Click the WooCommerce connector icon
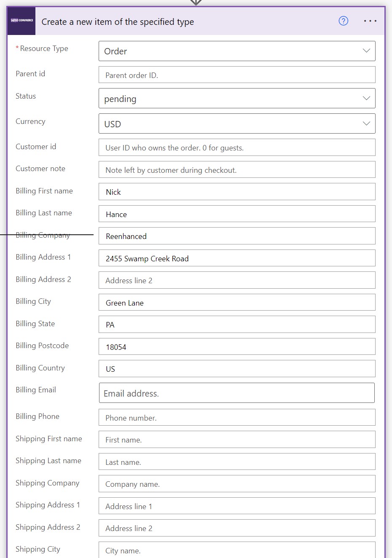This screenshot has width=392, height=558. click(20, 21)
